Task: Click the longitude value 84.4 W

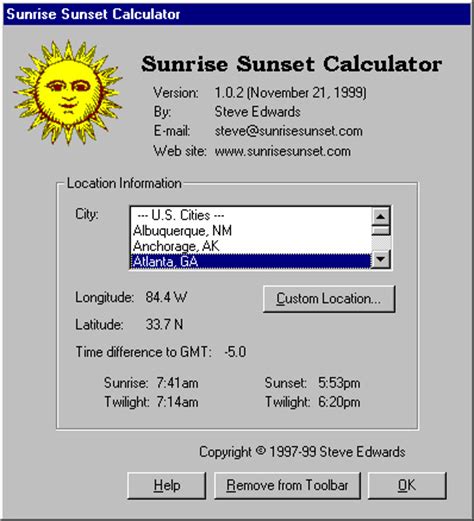Action: coord(166,297)
